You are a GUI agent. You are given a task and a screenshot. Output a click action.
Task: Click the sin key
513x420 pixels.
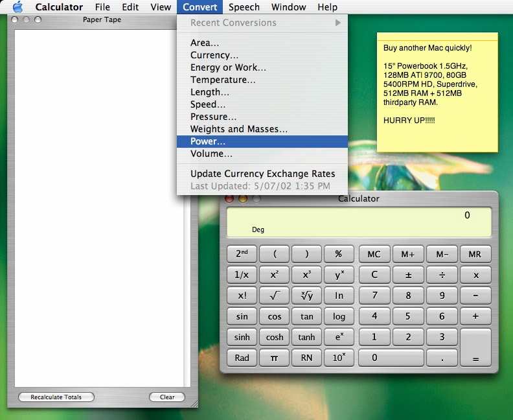point(242,316)
